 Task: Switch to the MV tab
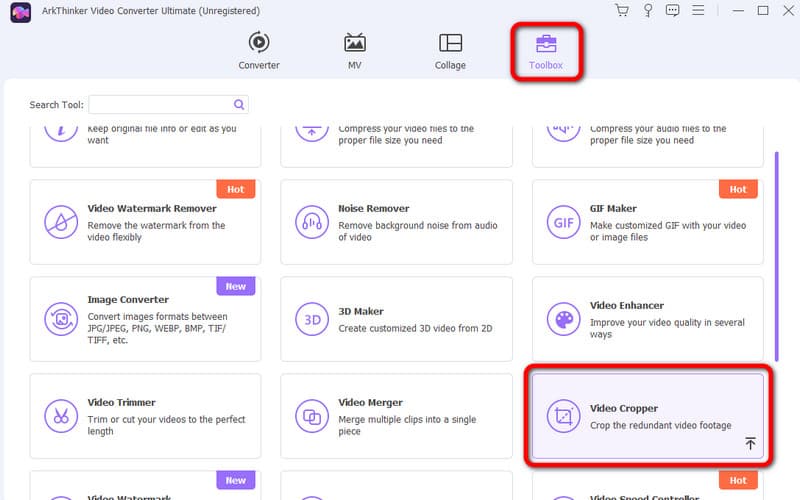pos(355,51)
